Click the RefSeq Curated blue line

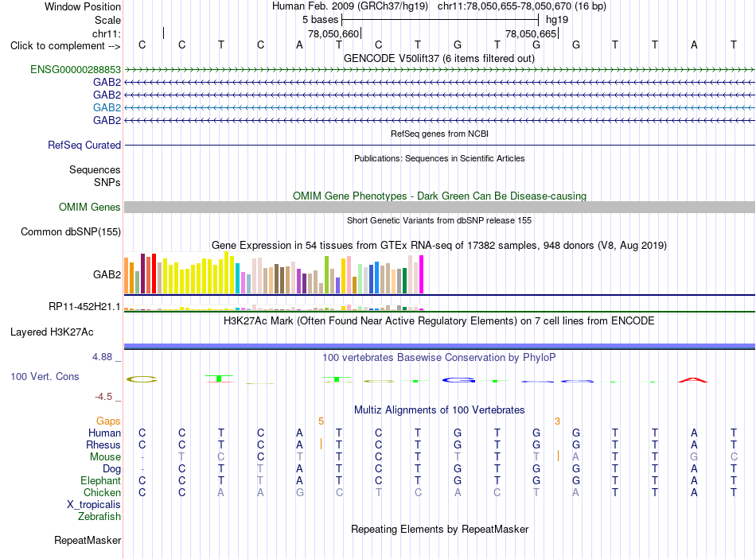point(439,145)
